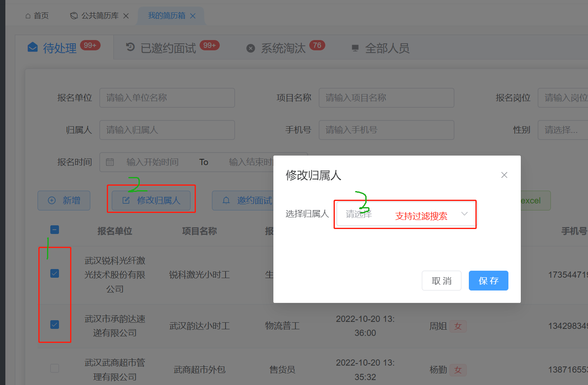Uncheck the 武汉锐科光纤激光 row checkbox
Viewport: 588px width, 385px height.
(x=54, y=274)
